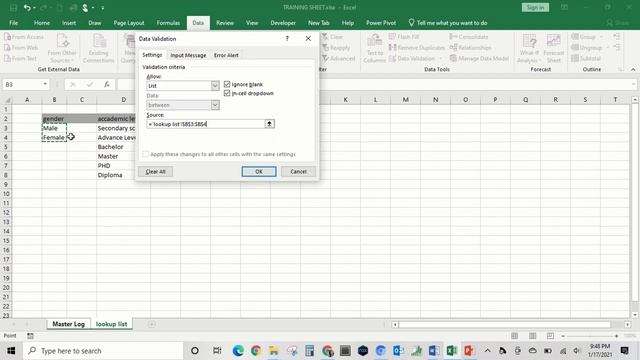Screen dimensions: 640x360
Task: Open Existing Connections
Action: coord(98,48)
